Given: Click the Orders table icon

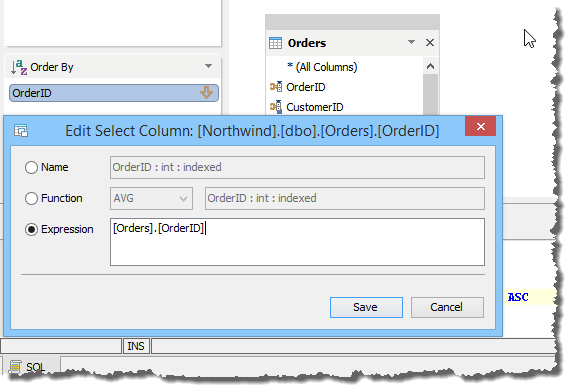Looking at the screenshot, I should point(275,43).
